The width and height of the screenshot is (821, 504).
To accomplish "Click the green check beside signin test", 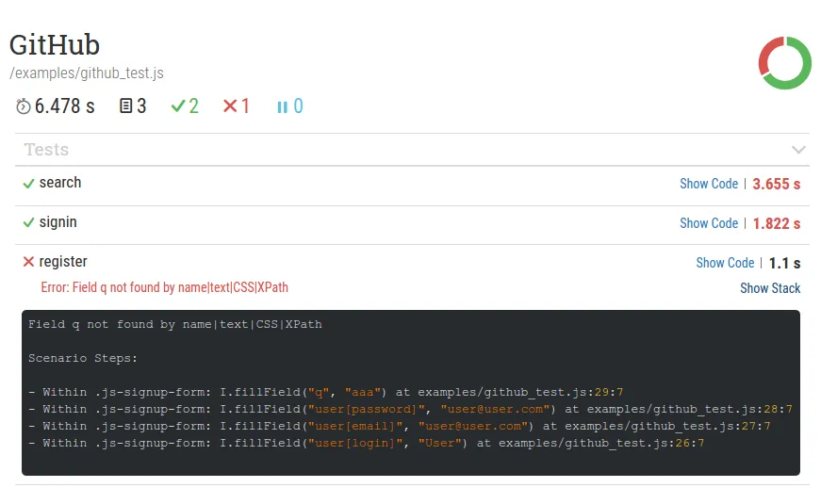I will (x=28, y=223).
